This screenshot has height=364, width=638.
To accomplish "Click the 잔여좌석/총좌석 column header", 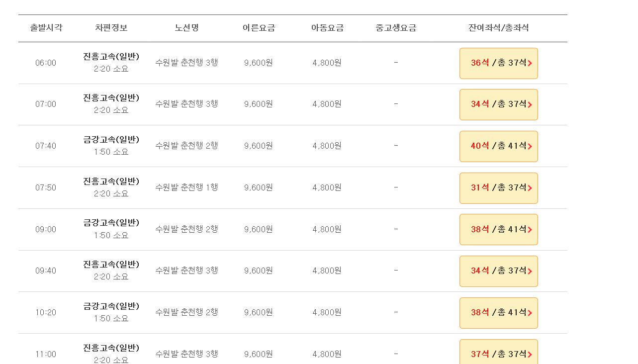I will click(498, 28).
